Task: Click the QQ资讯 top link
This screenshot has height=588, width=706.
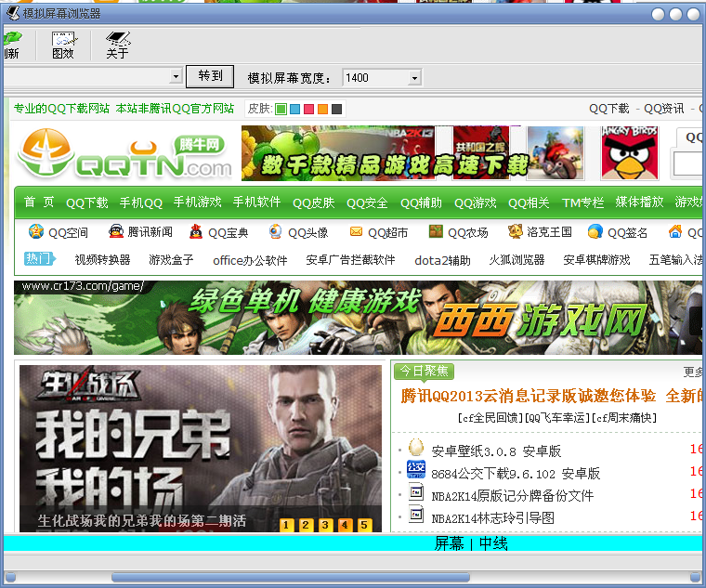Action: [663, 109]
